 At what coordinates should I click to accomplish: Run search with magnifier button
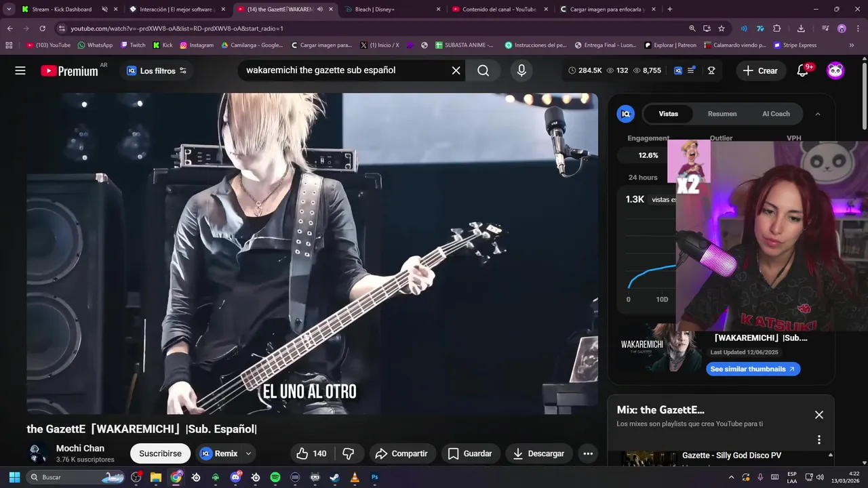[483, 70]
